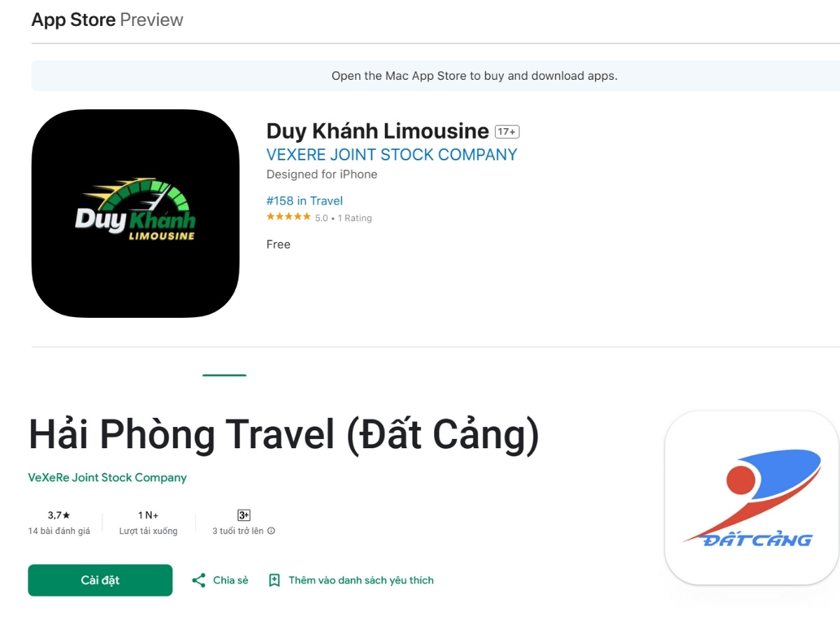The width and height of the screenshot is (840, 630).
Task: Click the Duy Khánh Limousine app icon
Action: [x=135, y=213]
